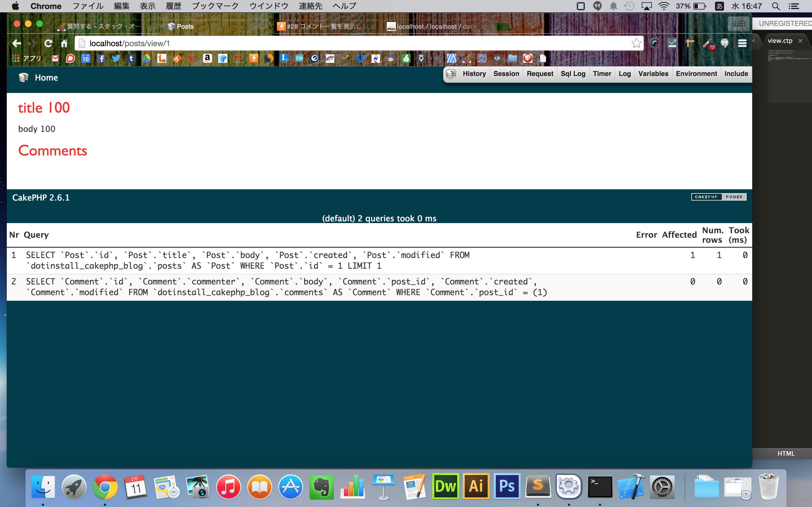Click the CakePHP logo icon

(x=718, y=196)
